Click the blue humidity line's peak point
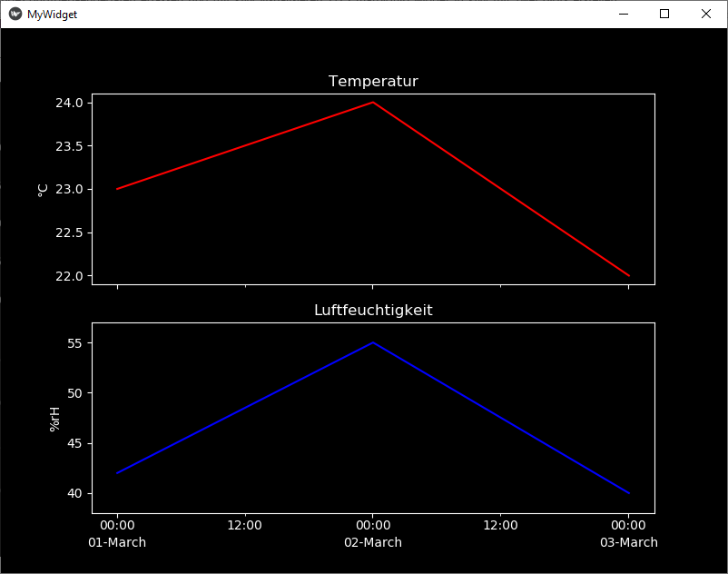 pos(373,343)
